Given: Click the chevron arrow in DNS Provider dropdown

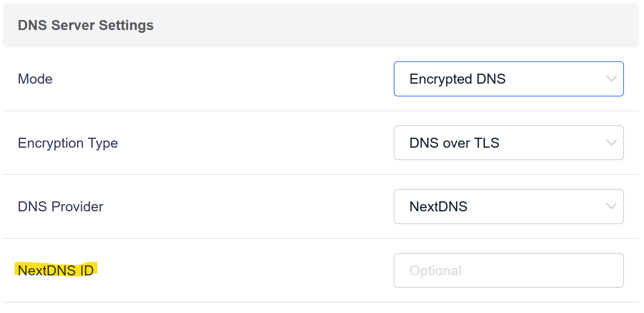Looking at the screenshot, I should click(611, 207).
